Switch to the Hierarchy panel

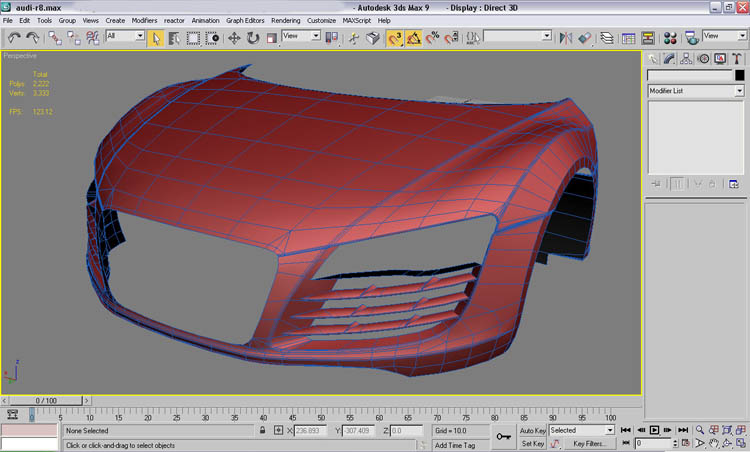point(688,58)
